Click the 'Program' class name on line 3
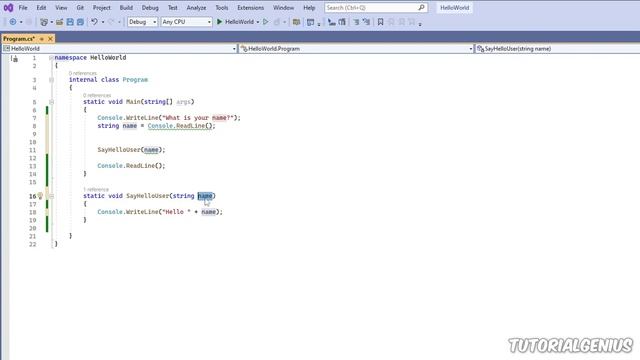This screenshot has width=640, height=360. point(135,80)
